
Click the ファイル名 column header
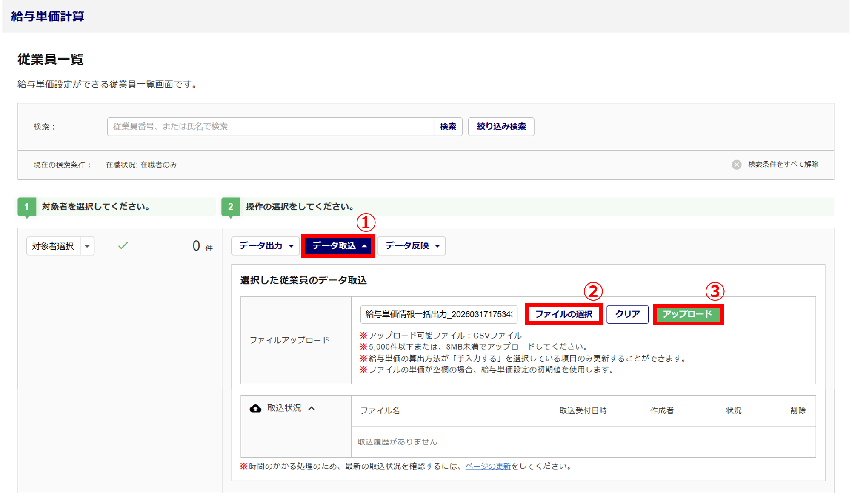pyautogui.click(x=380, y=410)
